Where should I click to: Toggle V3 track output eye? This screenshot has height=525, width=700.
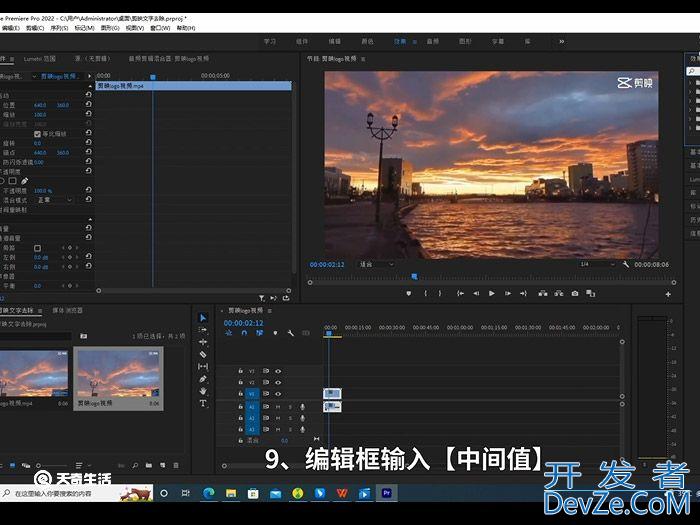[278, 371]
